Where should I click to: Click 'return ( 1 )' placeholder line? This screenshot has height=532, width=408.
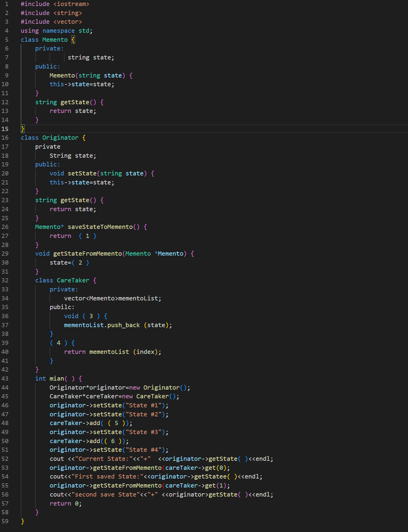[x=73, y=236]
